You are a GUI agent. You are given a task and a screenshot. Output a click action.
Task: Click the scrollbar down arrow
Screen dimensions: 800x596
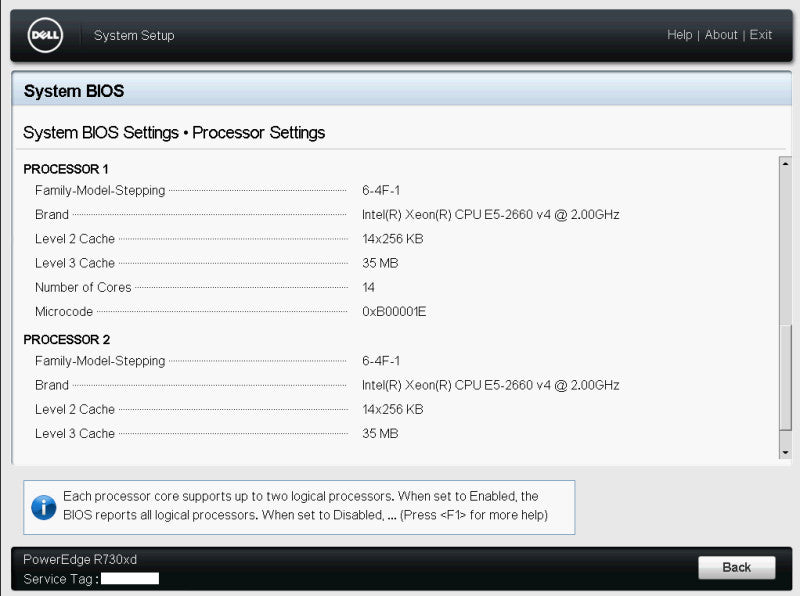pos(785,452)
